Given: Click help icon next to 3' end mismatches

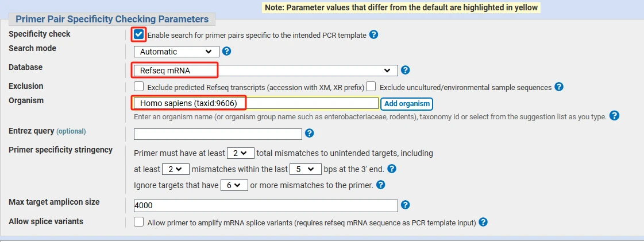Looking at the screenshot, I should click(x=392, y=169).
